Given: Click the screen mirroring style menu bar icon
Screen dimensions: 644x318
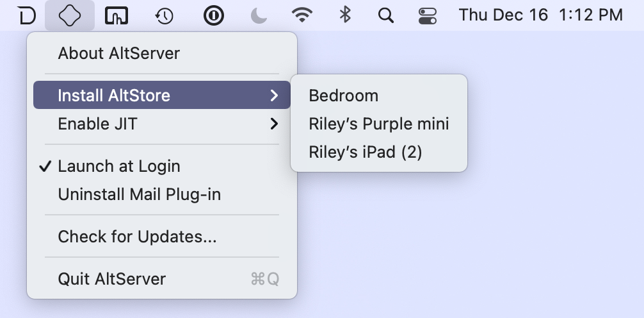Looking at the screenshot, I should [x=117, y=15].
